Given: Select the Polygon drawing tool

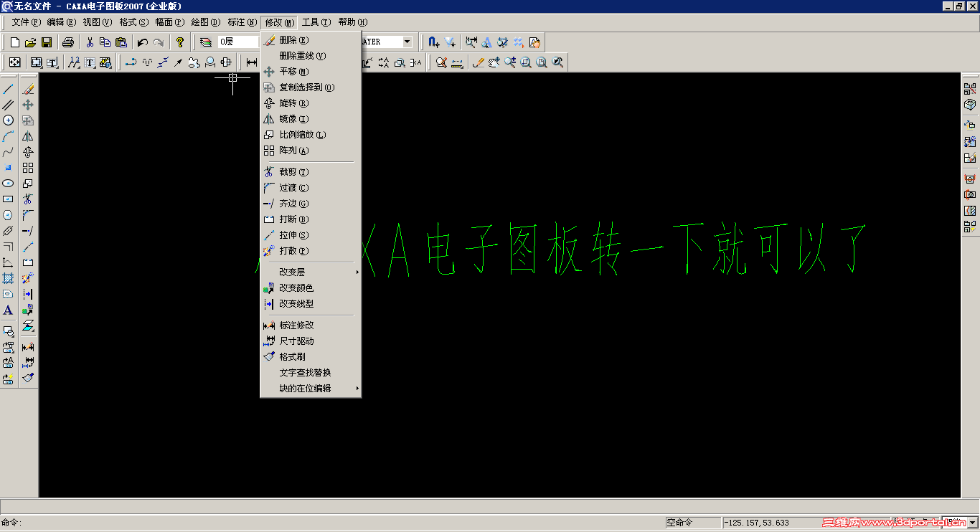Looking at the screenshot, I should [9, 215].
